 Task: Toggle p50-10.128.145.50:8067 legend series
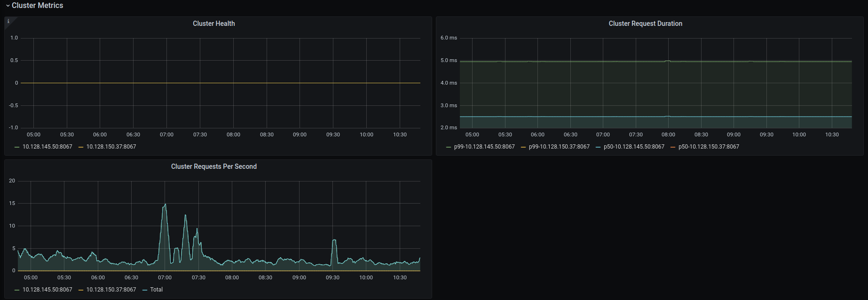point(634,147)
